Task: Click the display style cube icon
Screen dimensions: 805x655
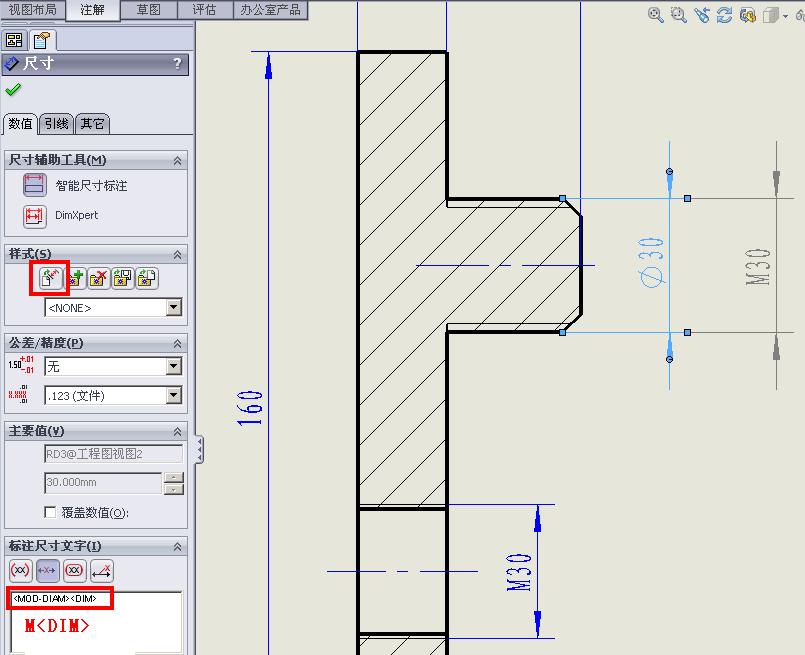Action: pos(771,15)
